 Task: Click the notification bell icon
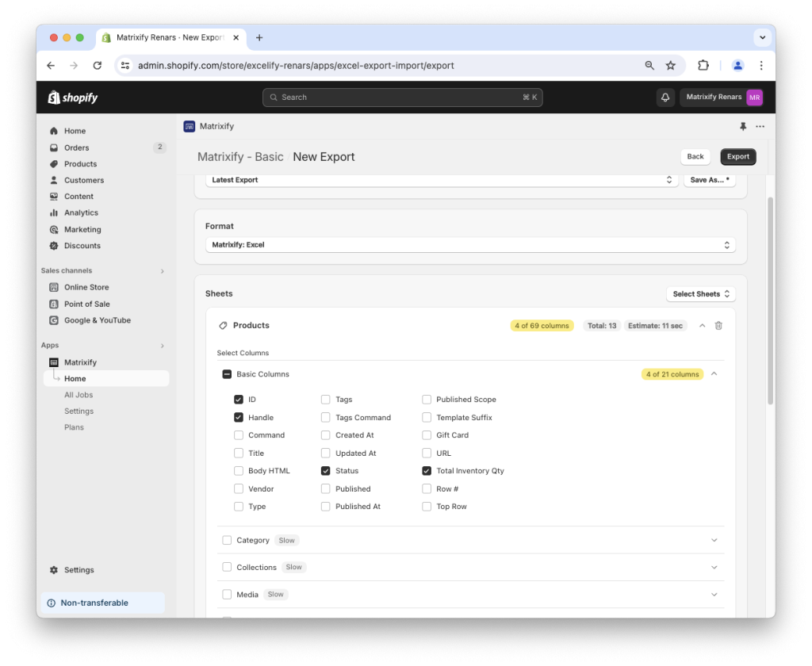click(x=665, y=97)
